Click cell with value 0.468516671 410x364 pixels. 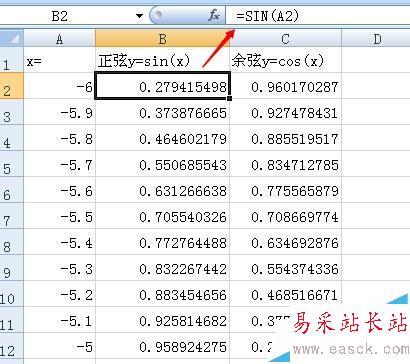click(285, 294)
